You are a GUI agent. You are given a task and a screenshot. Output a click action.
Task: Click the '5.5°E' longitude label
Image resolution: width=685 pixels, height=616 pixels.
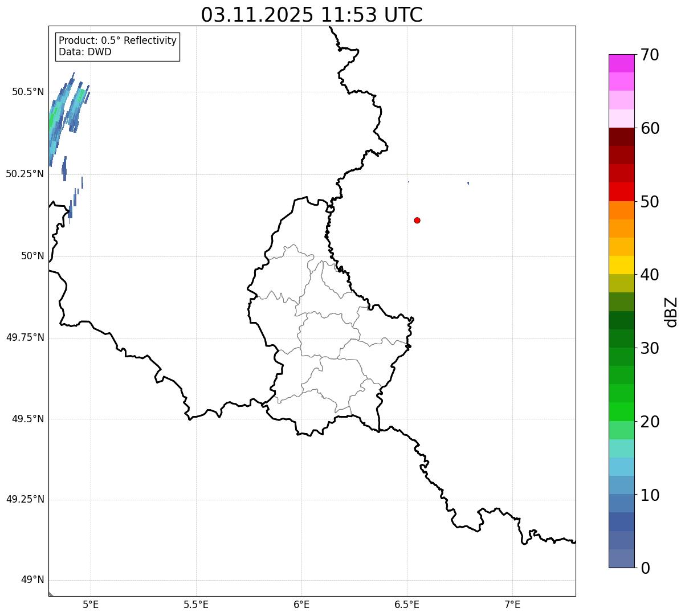coord(196,605)
